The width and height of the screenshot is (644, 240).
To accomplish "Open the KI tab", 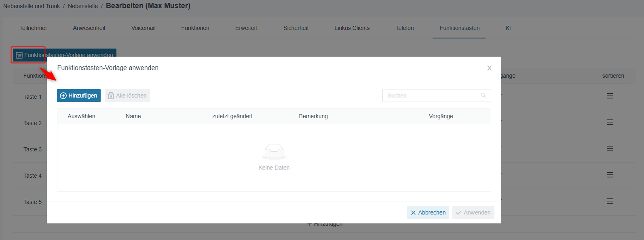I will point(508,28).
